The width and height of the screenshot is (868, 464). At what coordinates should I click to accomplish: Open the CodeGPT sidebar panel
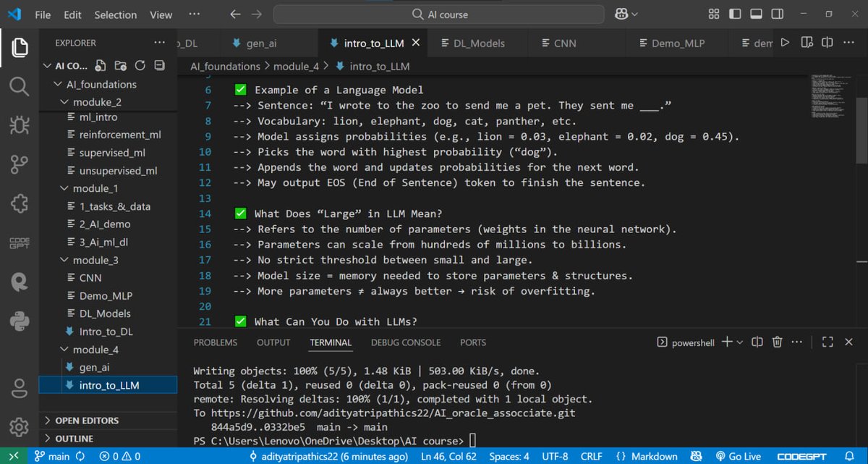click(x=20, y=243)
